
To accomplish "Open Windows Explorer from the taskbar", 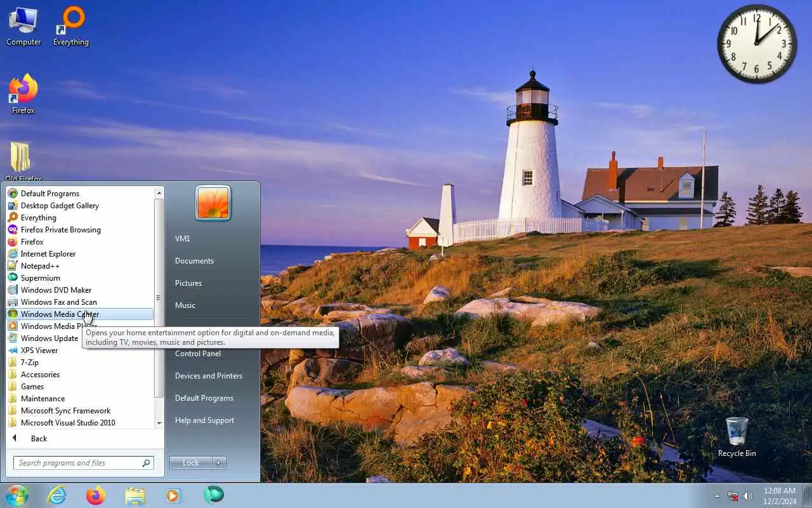I will pyautogui.click(x=135, y=495).
